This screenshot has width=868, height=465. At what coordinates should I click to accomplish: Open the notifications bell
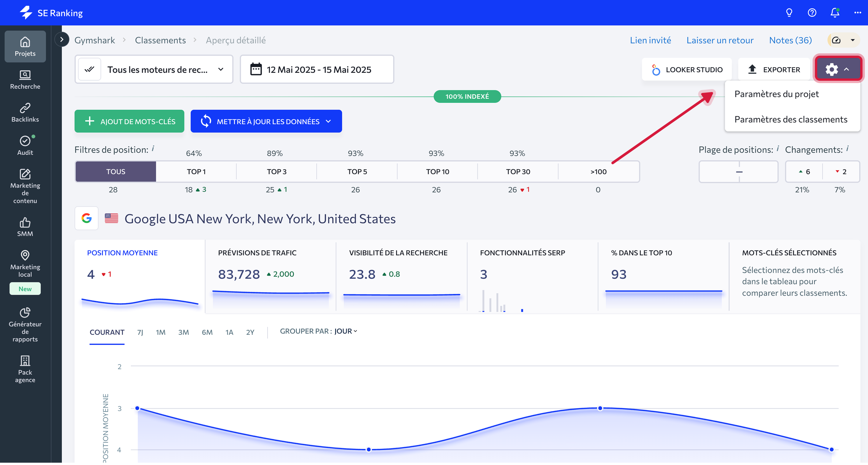[x=835, y=13]
